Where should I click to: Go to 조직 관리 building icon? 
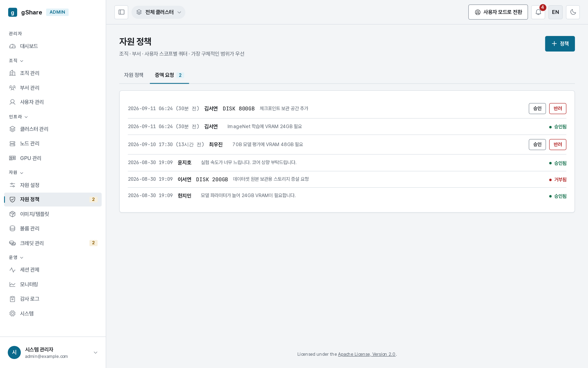tap(12, 73)
